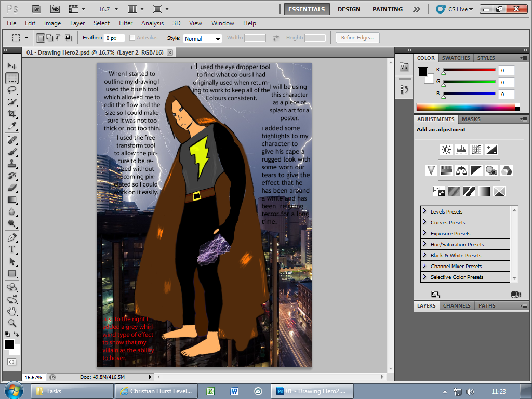This screenshot has height=399, width=532.
Task: Switch to the Masks tab
Action: point(471,119)
